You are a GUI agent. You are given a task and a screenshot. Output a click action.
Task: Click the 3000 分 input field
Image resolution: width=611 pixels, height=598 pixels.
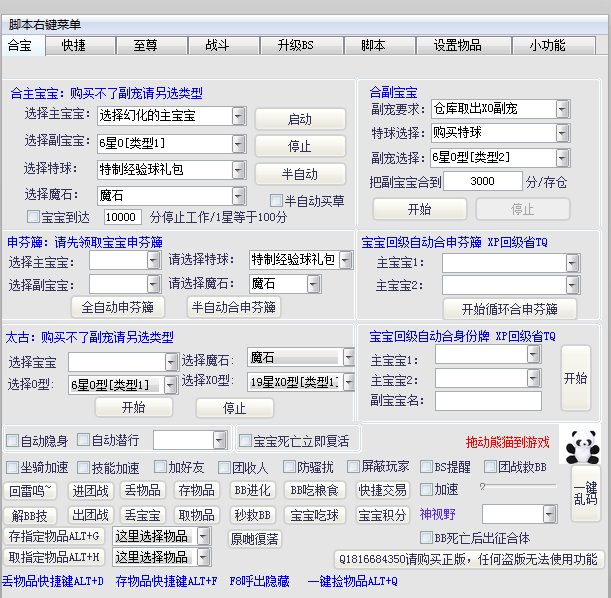[482, 181]
